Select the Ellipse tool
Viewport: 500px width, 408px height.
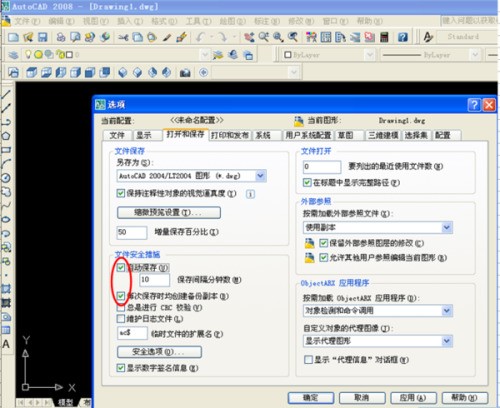tap(6, 219)
